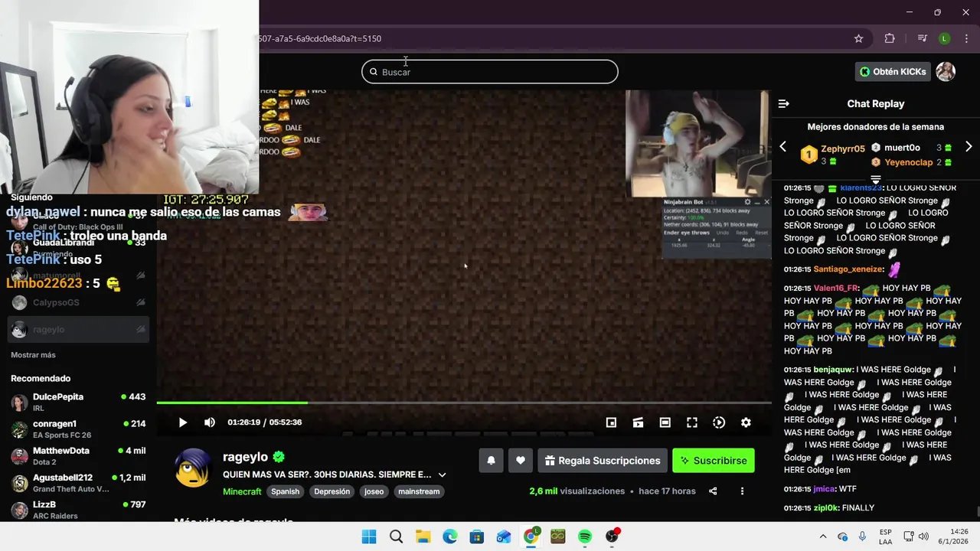Open chat user zipl0k
Image resolution: width=980 pixels, height=551 pixels.
pyautogui.click(x=825, y=508)
